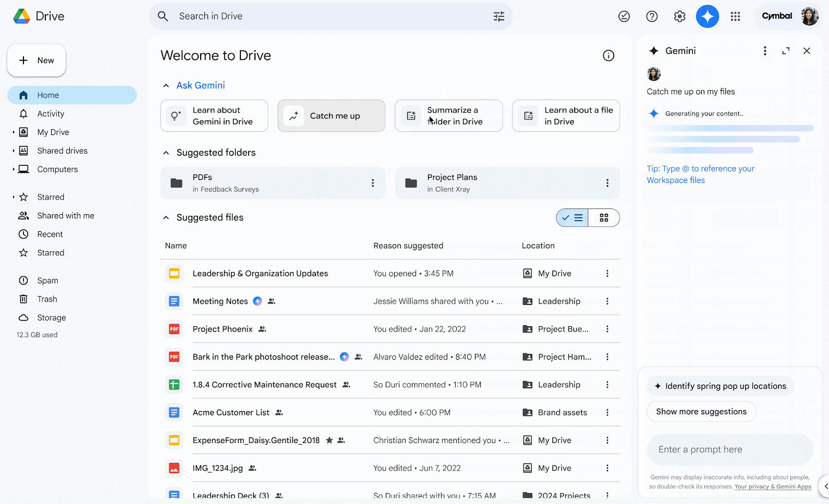829x504 pixels.
Task: Click the Brand assets location
Action: 563,412
